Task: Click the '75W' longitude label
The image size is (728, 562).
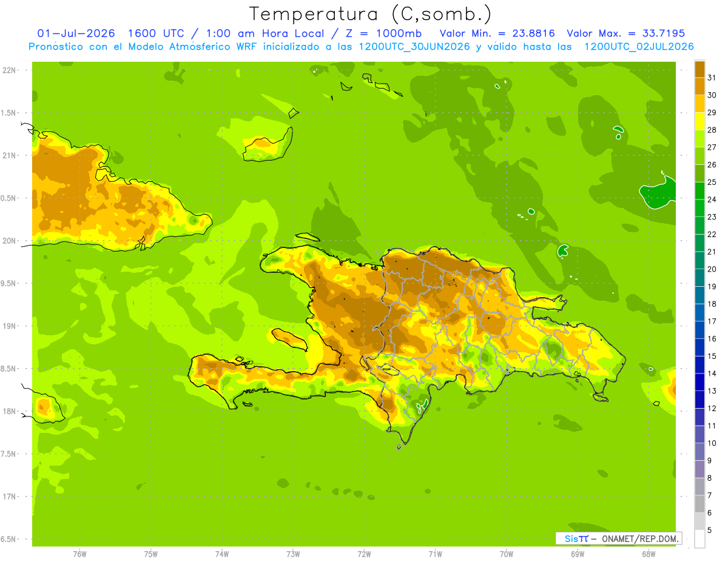Action: click(151, 554)
